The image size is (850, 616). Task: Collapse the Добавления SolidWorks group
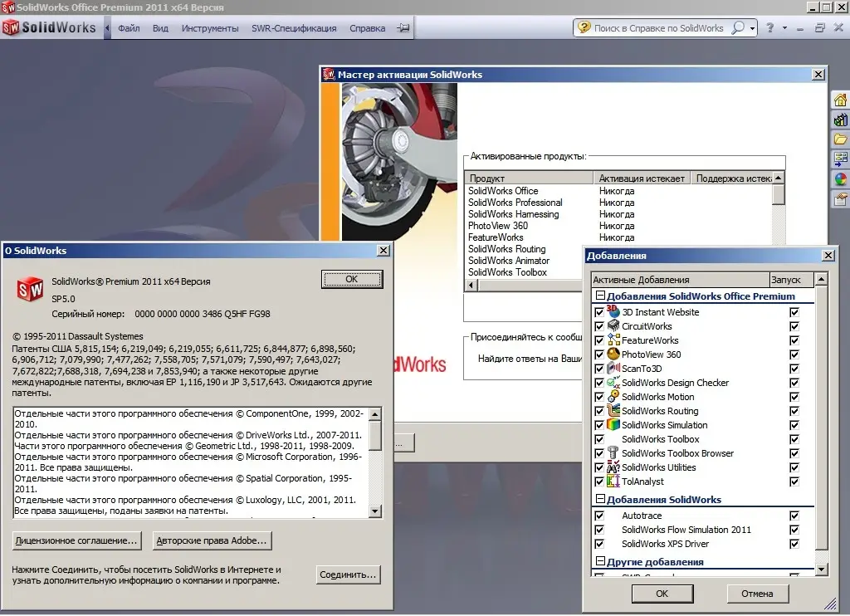tap(600, 499)
